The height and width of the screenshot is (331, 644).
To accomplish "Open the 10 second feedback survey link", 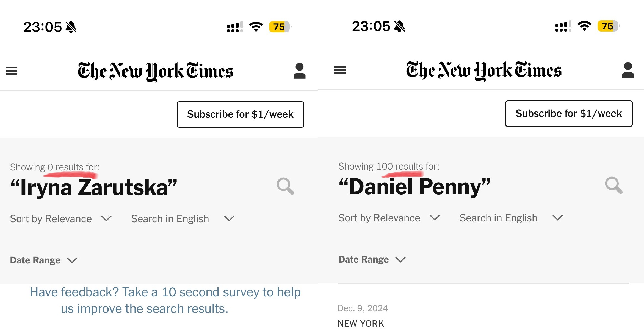I will pyautogui.click(x=165, y=300).
